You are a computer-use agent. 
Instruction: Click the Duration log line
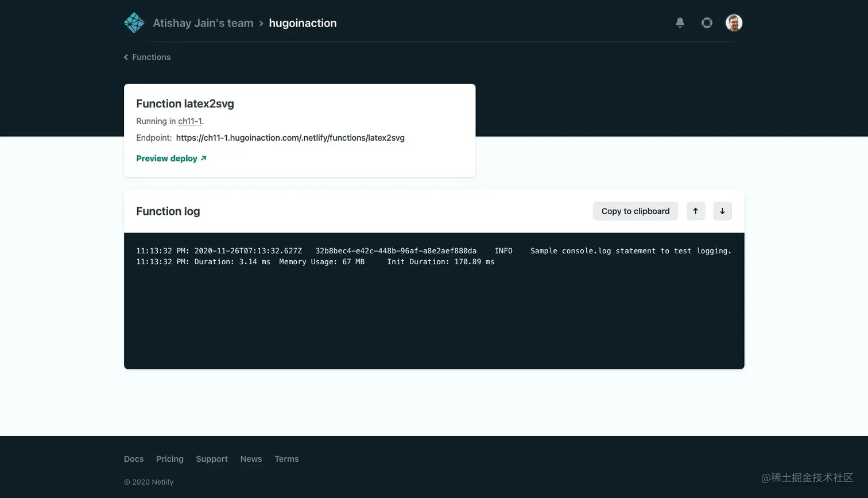pos(315,262)
